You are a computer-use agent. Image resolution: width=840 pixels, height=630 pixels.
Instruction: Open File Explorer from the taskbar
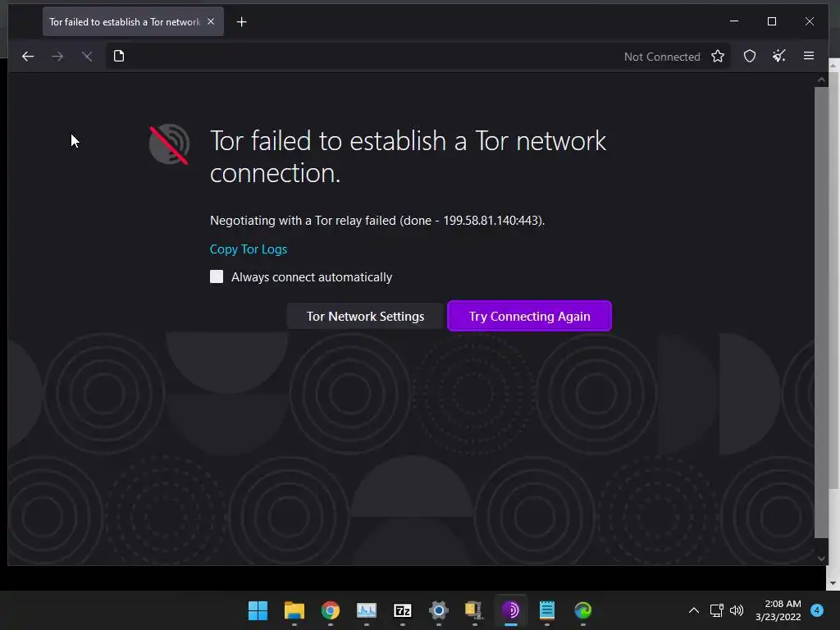pyautogui.click(x=294, y=610)
